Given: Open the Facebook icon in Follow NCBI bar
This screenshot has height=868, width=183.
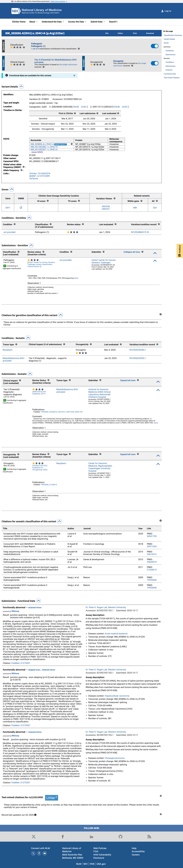Looking at the screenshot, I should click(x=63, y=837).
